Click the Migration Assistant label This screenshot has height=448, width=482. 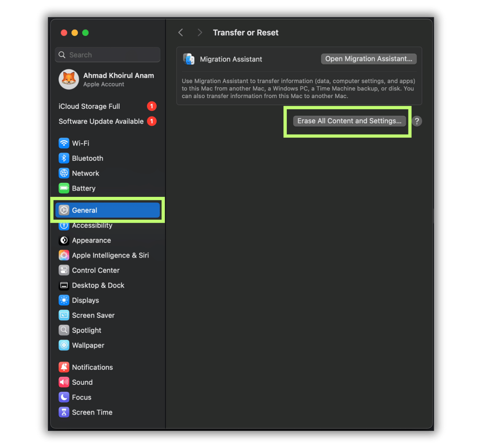pos(231,59)
